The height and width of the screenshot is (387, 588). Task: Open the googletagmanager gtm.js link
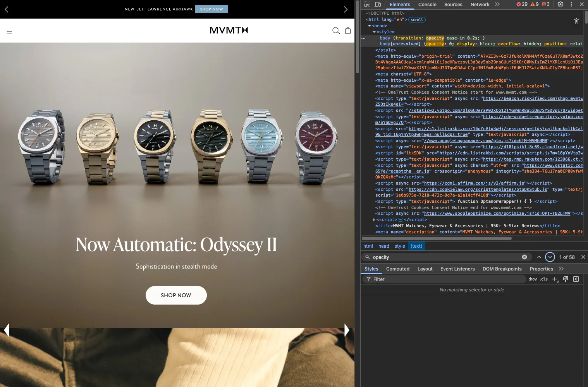tap(486, 140)
